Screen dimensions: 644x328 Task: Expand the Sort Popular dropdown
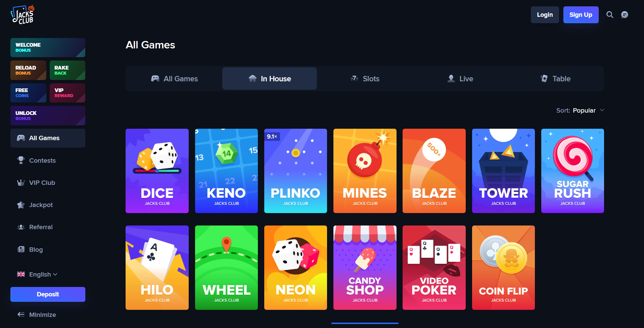click(580, 111)
